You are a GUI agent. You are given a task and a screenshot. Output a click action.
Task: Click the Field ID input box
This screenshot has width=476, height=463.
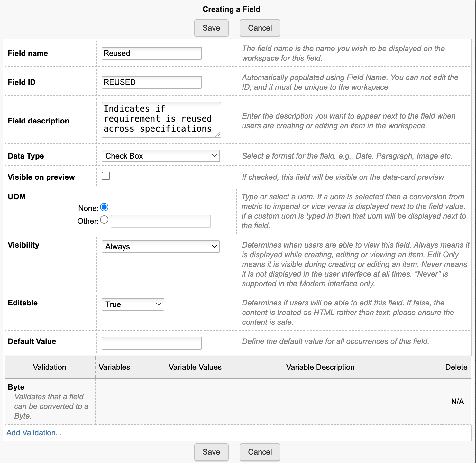click(x=152, y=82)
